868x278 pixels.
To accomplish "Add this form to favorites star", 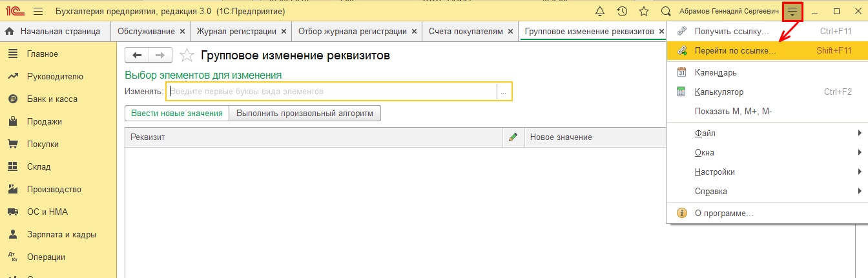I will pos(187,55).
